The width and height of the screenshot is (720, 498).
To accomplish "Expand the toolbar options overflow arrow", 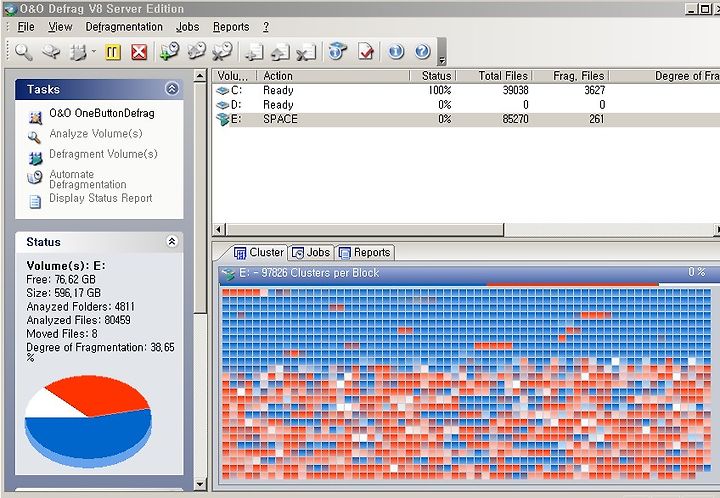I will point(442,60).
